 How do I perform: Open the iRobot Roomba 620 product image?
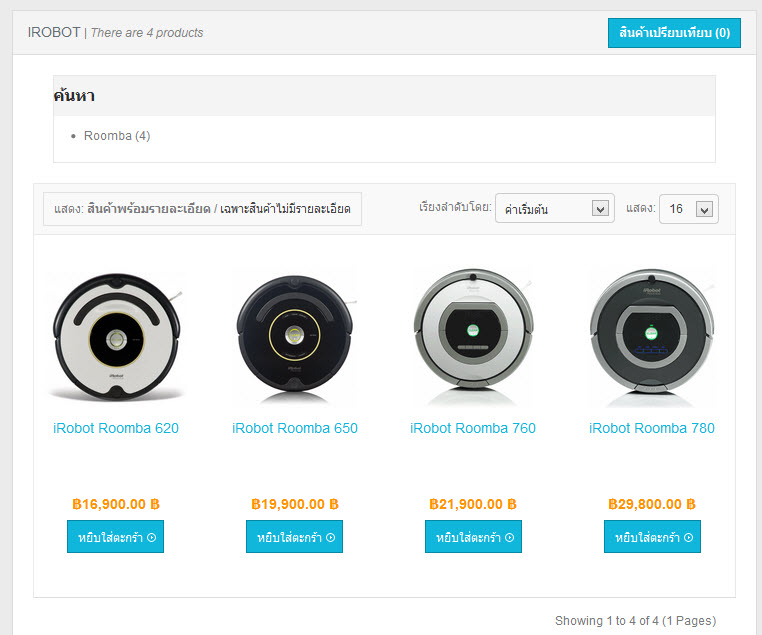116,337
